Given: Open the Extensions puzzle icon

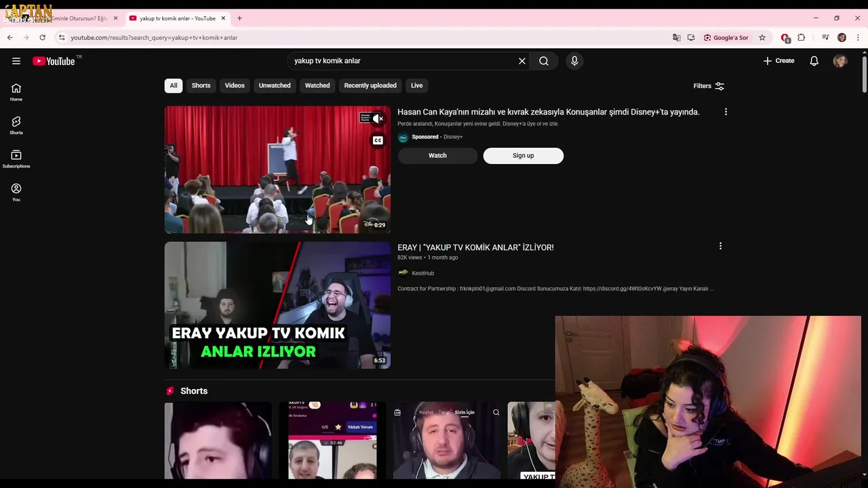Looking at the screenshot, I should click(x=802, y=37).
